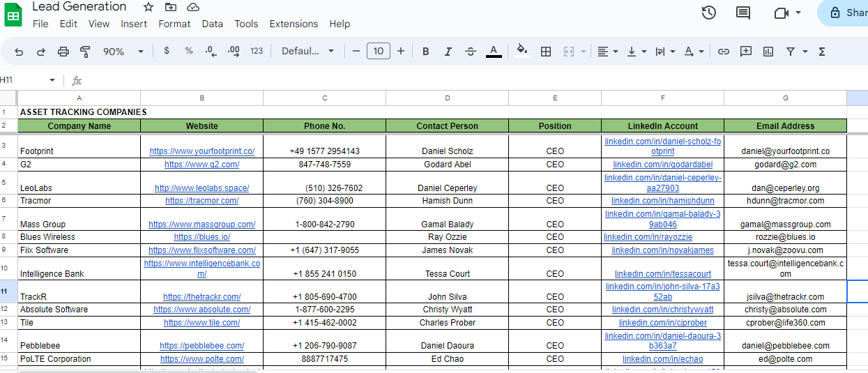
Task: Select cell with ed@polte.com
Action: pyautogui.click(x=785, y=359)
